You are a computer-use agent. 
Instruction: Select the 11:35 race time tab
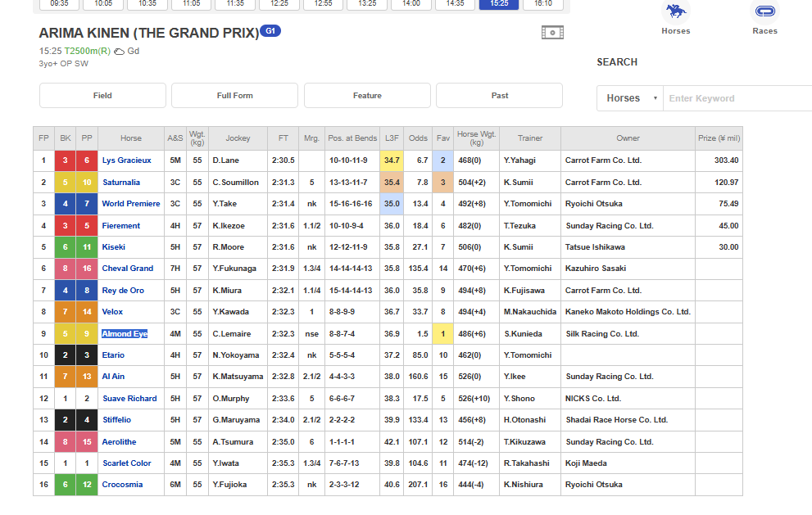click(x=235, y=4)
